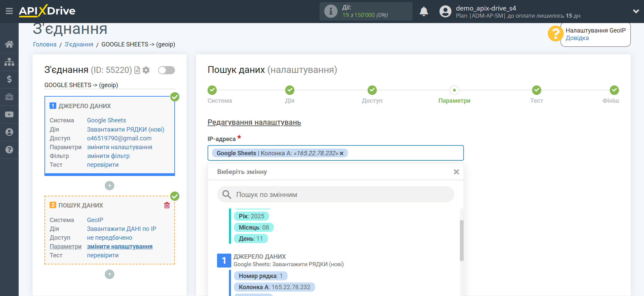Click the Пошук по змінним search field
This screenshot has height=296, width=644.
[x=335, y=194]
